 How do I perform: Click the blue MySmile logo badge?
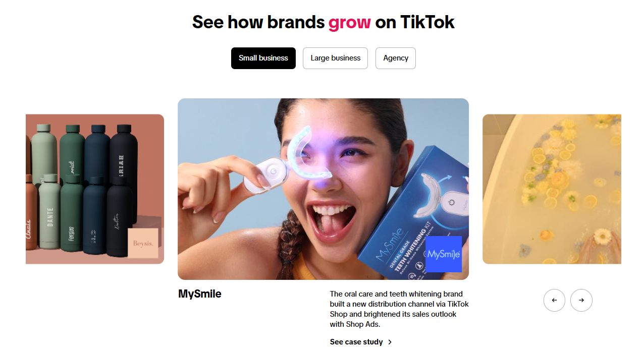[x=444, y=254]
